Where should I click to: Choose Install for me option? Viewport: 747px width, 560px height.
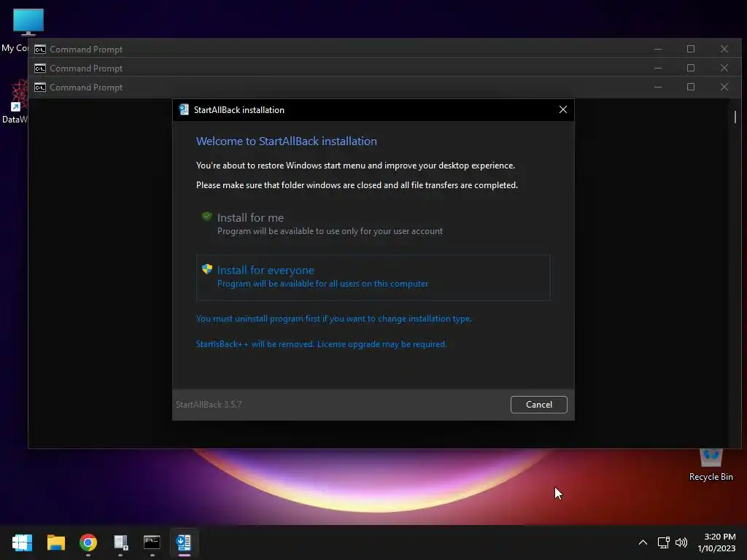[x=373, y=225]
